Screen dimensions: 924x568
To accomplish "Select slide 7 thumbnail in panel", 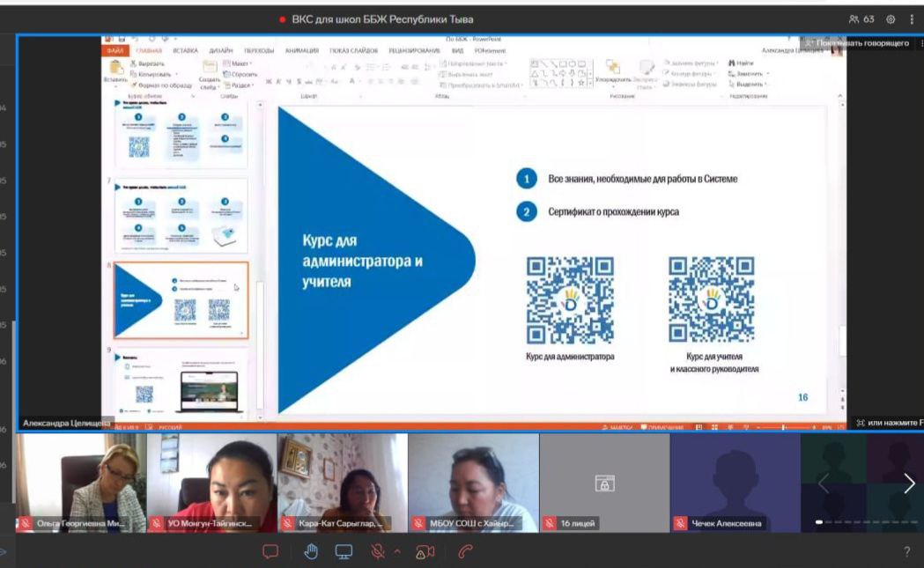I will [181, 217].
